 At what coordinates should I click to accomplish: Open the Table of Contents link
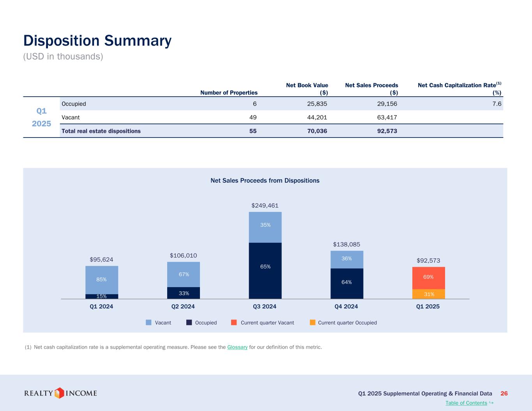pyautogui.click(x=466, y=403)
